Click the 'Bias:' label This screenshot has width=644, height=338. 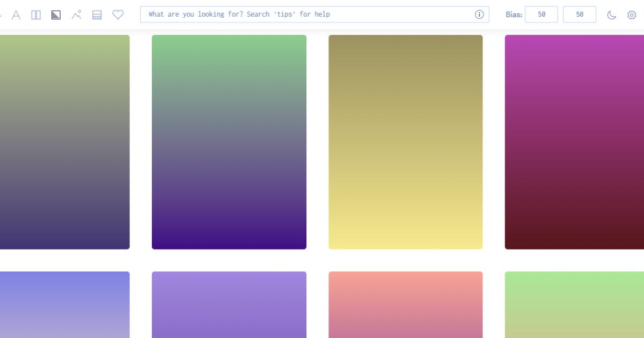(x=514, y=15)
